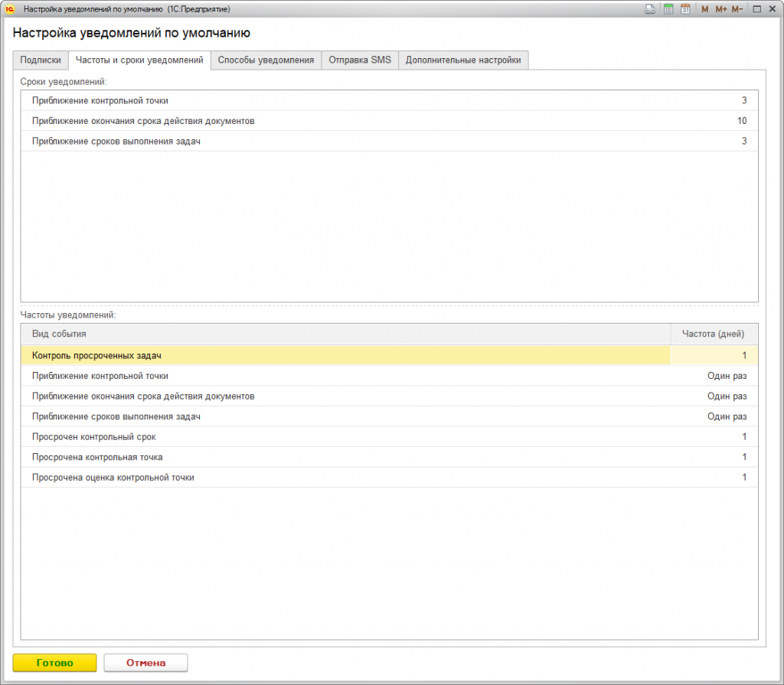Open the calculator tool
Image resolution: width=784 pixels, height=685 pixels.
coord(668,9)
